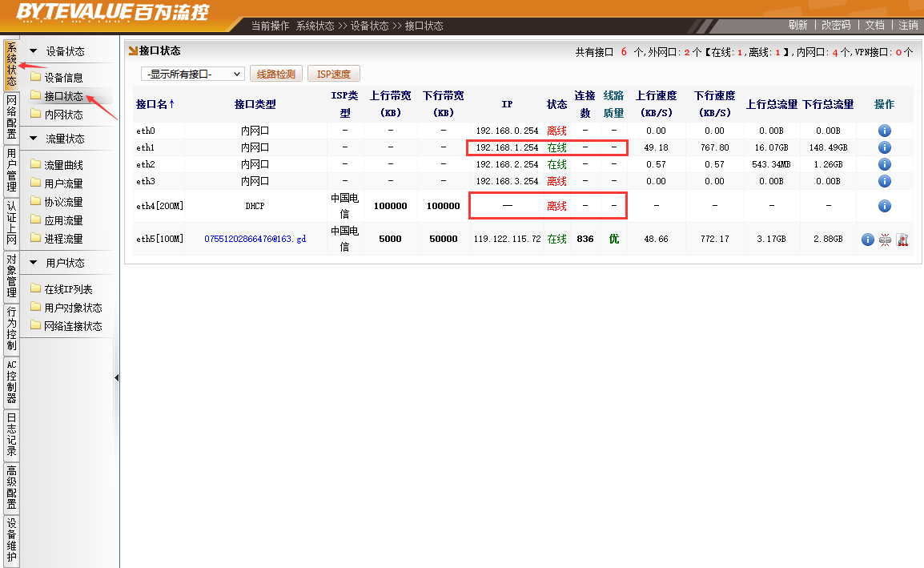
Task: Click the 07551202866476@163.gd account link
Action: [x=255, y=239]
